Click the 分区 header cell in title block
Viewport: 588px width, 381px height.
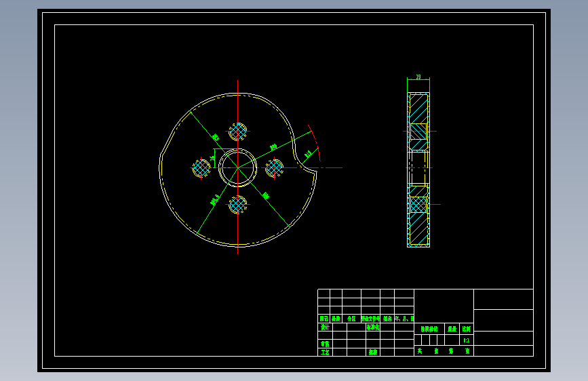(351, 319)
